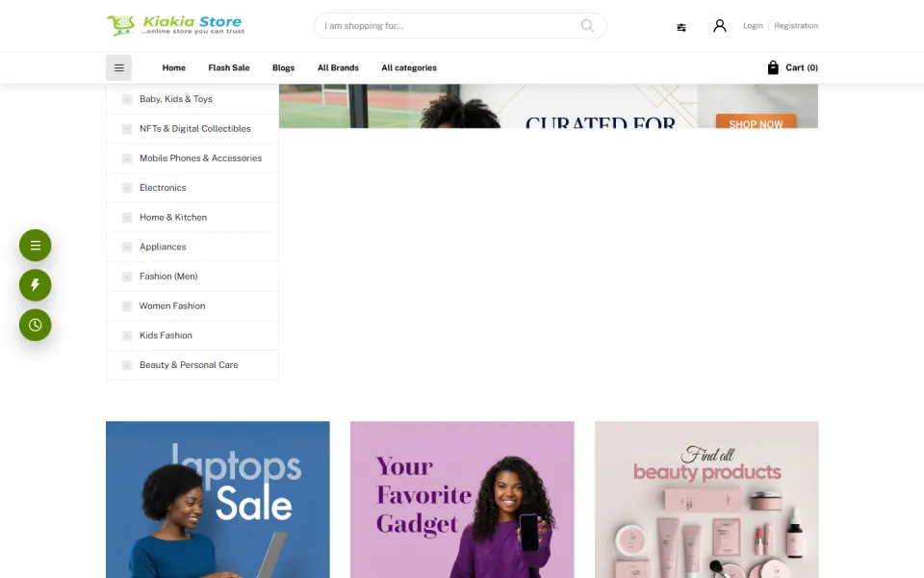
Task: Open the Find all beauty products banner
Action: [706, 500]
